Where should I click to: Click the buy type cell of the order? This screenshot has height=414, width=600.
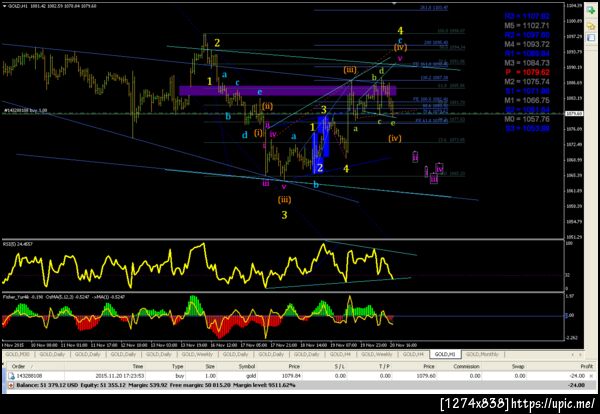coord(179,376)
